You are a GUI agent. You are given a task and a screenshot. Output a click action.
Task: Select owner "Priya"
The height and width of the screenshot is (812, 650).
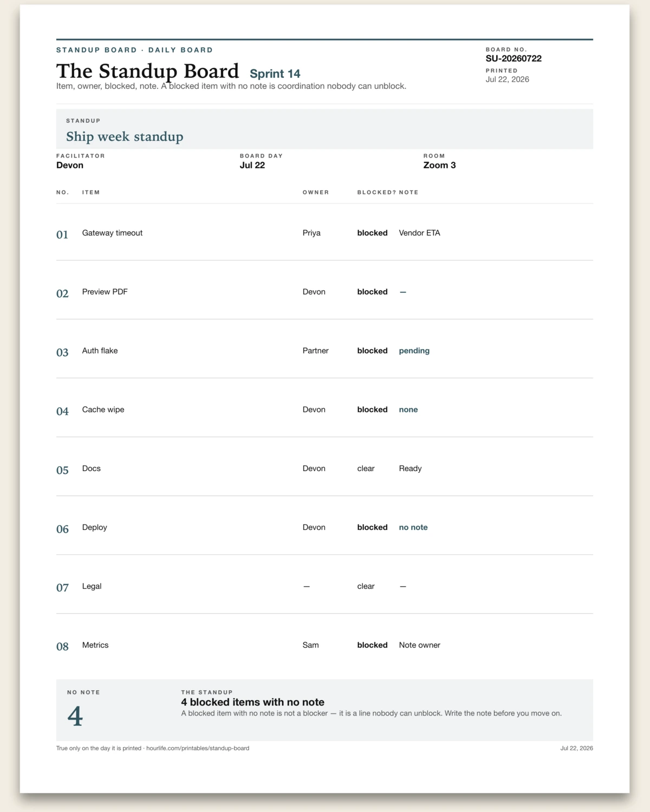311,233
